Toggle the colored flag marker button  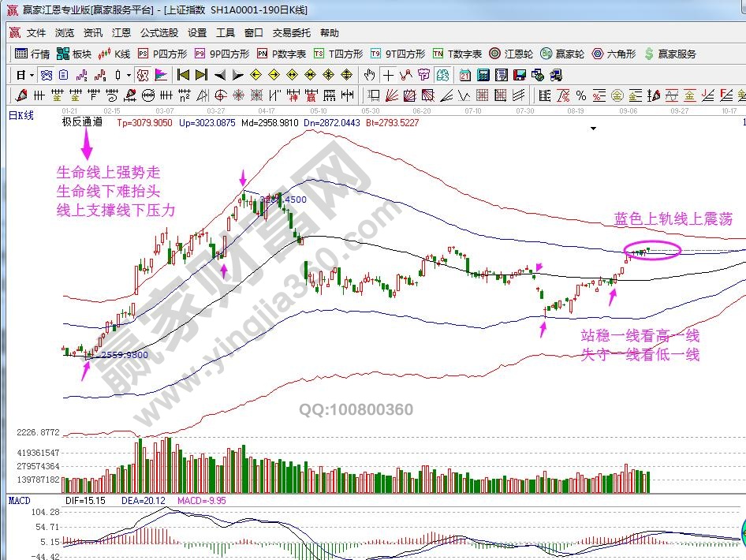click(x=160, y=76)
